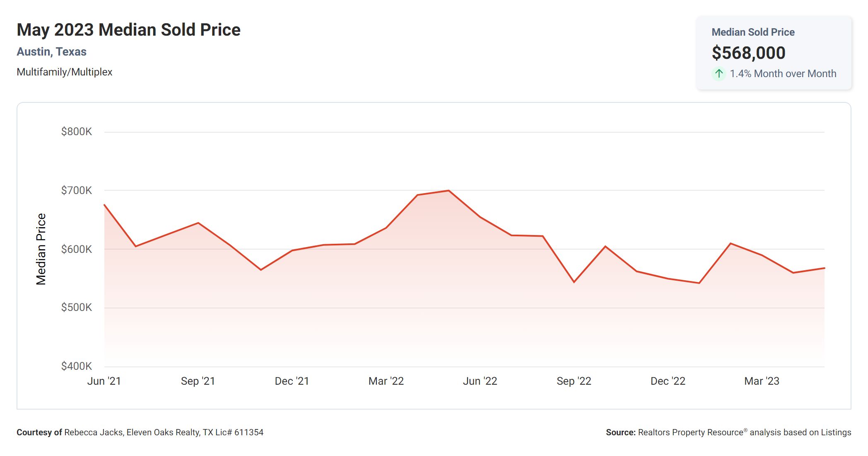Select the Multifamily/Multiplex property type label
This screenshot has width=868, height=456.
[64, 72]
